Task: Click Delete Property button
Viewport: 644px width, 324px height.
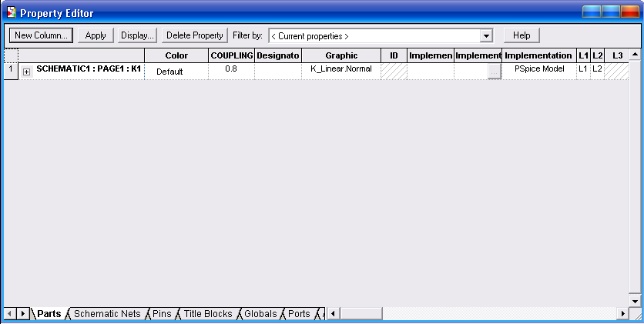Action: (195, 35)
